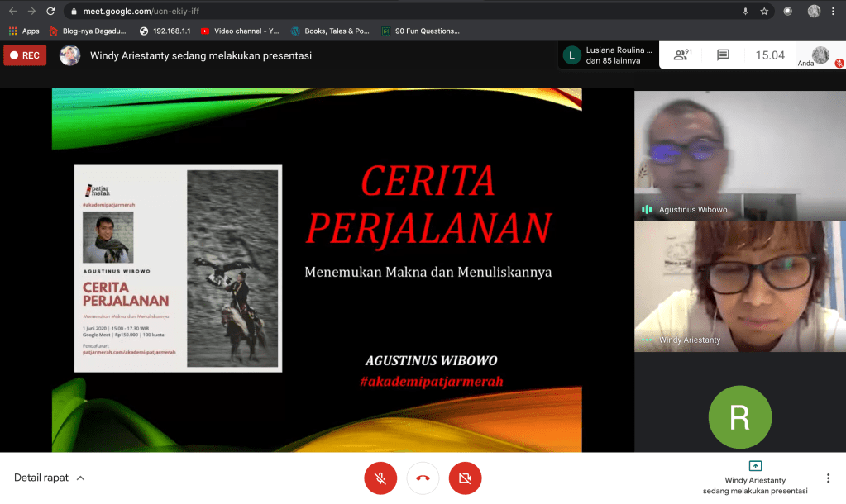Viewport: 846px width, 504px height.
Task: Click the green R participant avatar
Action: coord(739,417)
